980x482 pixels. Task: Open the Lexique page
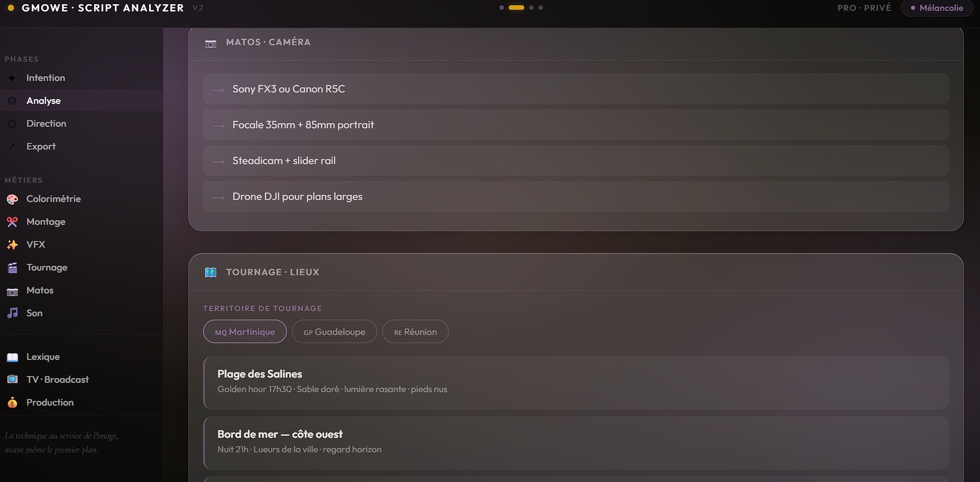pos(81,357)
